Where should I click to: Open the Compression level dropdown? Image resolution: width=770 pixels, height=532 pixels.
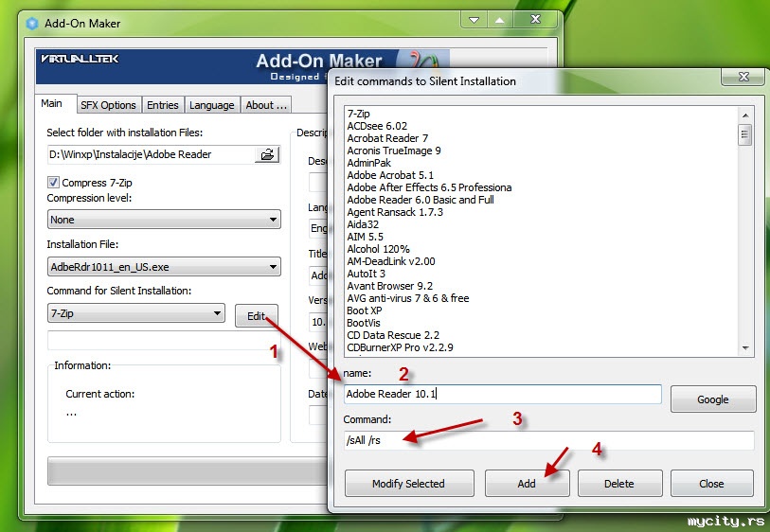click(164, 220)
